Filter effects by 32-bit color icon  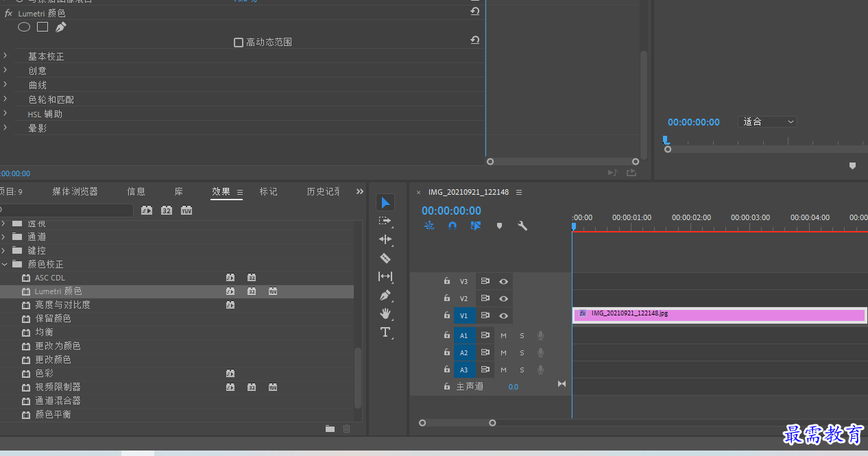[x=167, y=210]
